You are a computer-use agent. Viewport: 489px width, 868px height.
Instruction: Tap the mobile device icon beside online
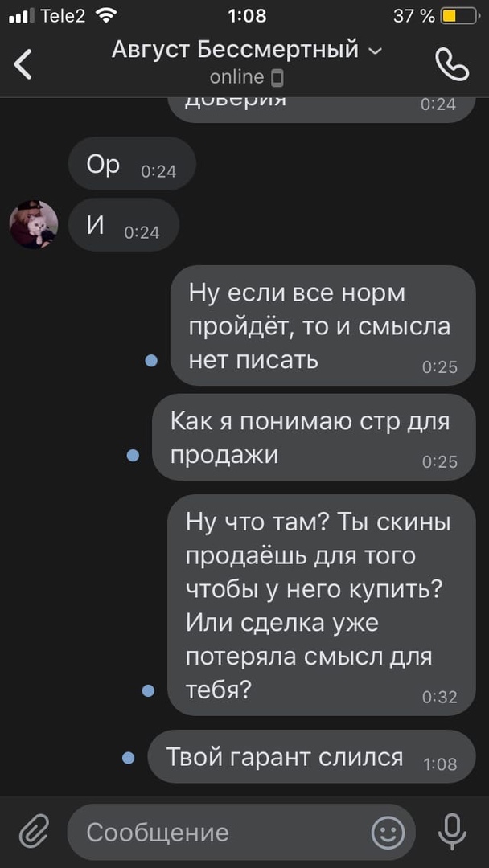tap(278, 79)
